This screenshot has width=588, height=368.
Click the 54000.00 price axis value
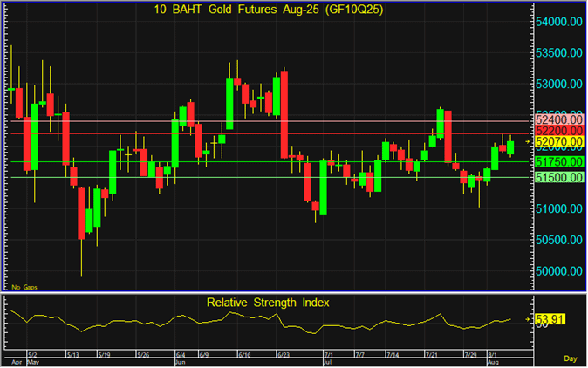tap(557, 21)
